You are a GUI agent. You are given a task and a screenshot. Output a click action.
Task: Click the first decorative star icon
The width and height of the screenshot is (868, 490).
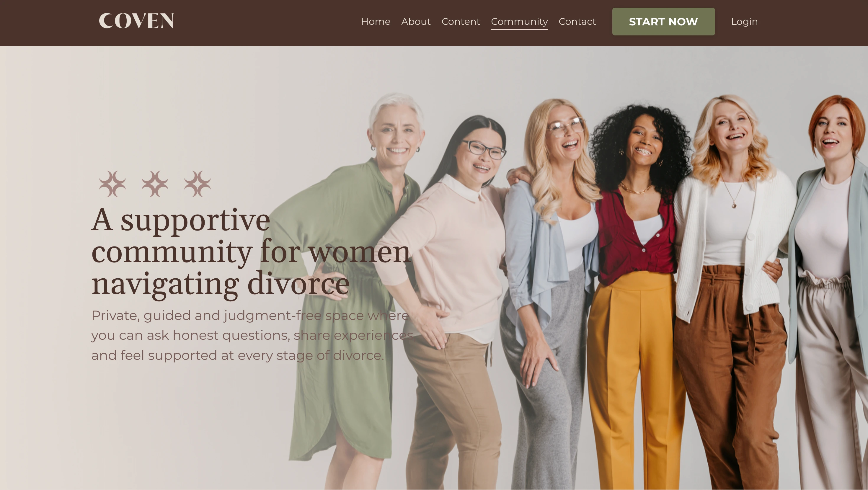click(112, 184)
